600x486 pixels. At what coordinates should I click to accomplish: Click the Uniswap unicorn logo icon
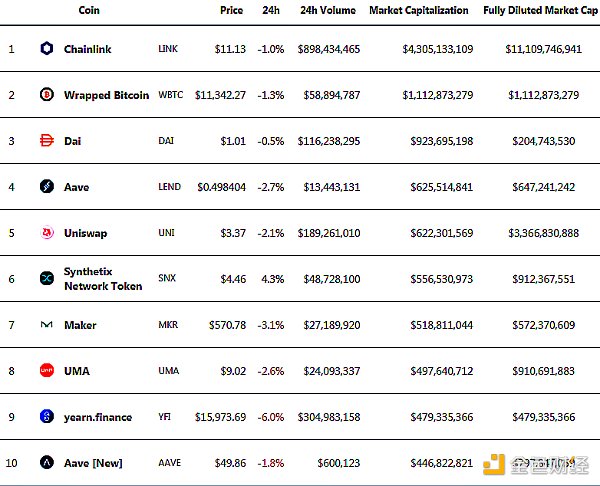pos(46,233)
